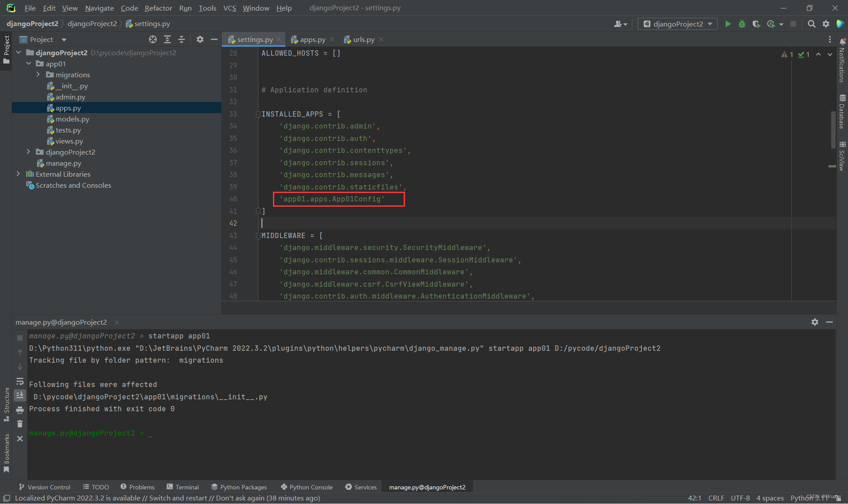The height and width of the screenshot is (504, 848).
Task: Open Python Packages tool window
Action: 239,487
